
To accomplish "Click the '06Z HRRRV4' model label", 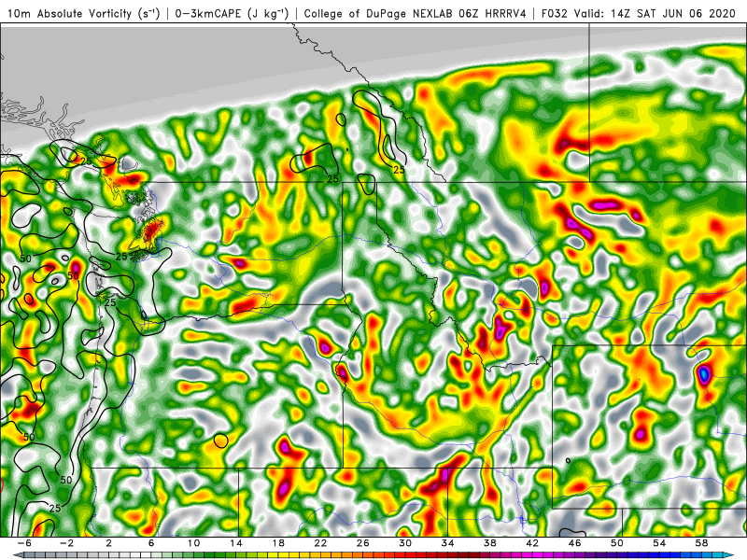I will 493,14.
